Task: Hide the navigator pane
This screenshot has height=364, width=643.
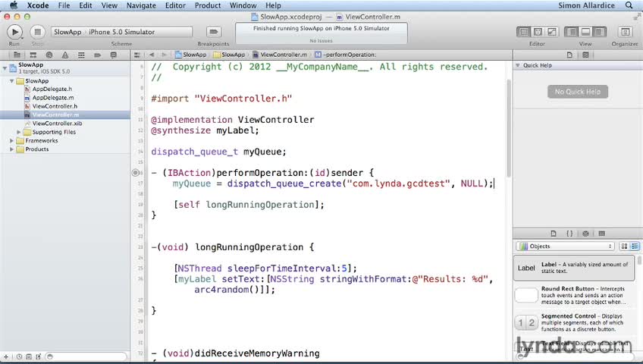Action: tap(572, 32)
